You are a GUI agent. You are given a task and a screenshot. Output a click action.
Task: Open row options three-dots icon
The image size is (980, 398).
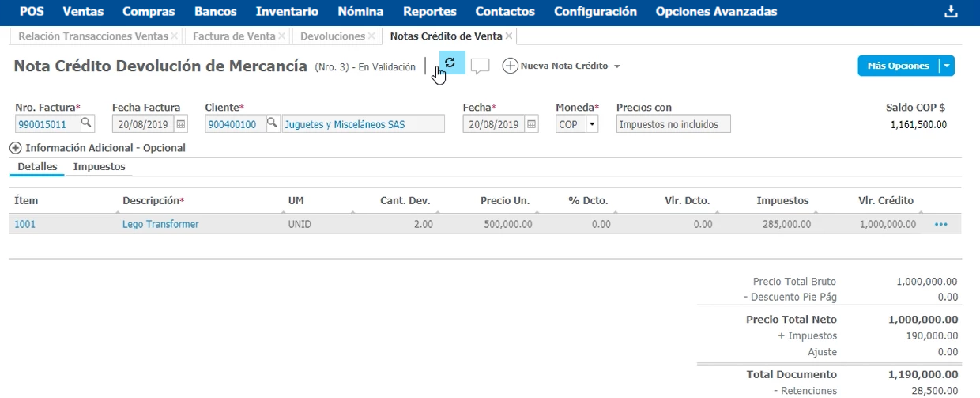940,225
